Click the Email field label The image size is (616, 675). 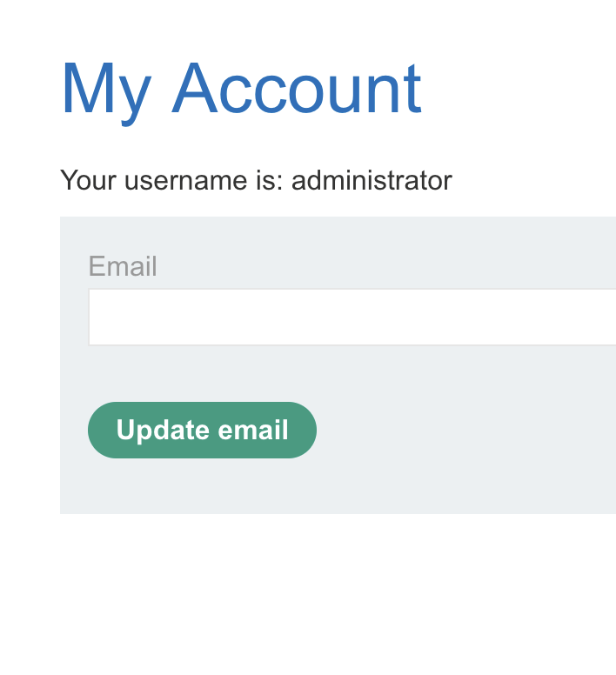123,266
